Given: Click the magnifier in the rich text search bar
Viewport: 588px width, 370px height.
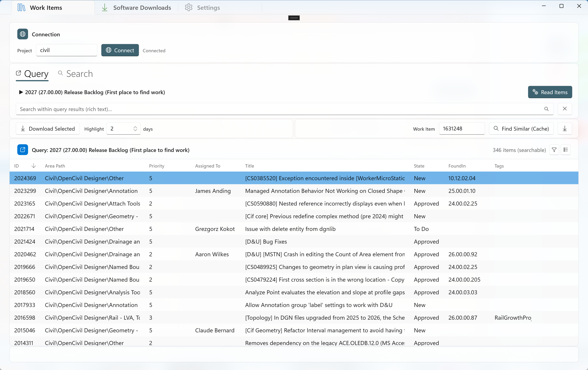Looking at the screenshot, I should pos(546,109).
